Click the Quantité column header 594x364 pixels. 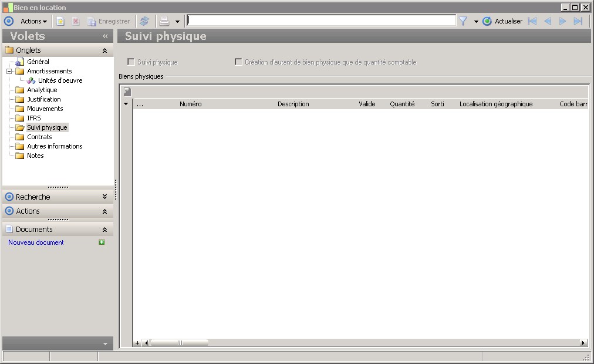(x=402, y=104)
